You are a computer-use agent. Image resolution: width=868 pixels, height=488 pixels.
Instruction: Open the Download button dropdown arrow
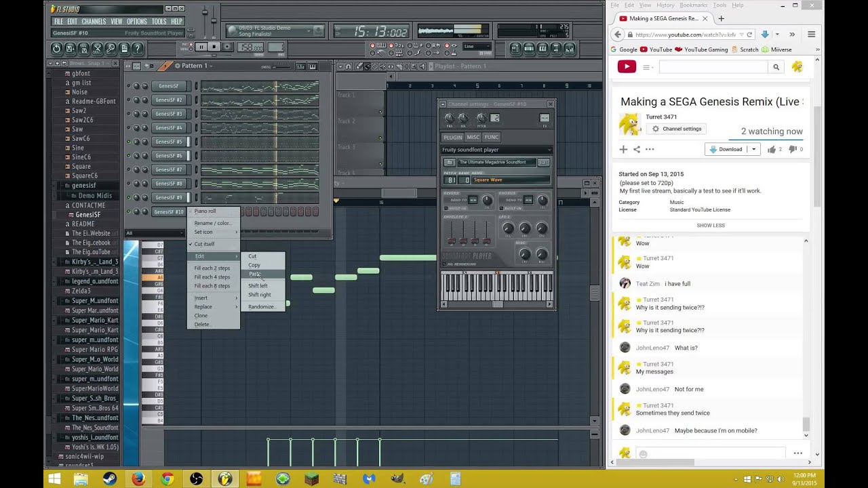(x=753, y=149)
